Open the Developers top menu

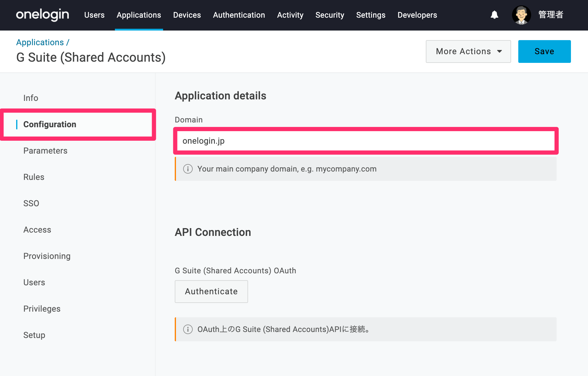[x=417, y=15]
